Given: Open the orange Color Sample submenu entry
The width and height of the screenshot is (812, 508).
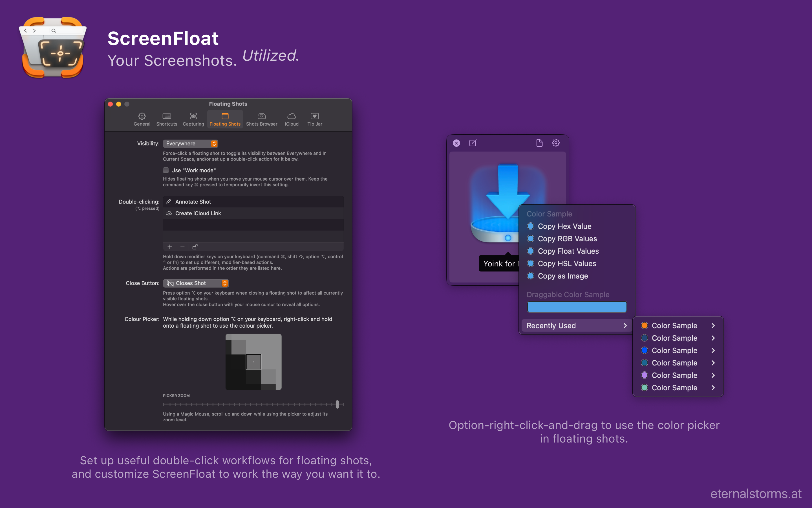Looking at the screenshot, I should pos(678,326).
